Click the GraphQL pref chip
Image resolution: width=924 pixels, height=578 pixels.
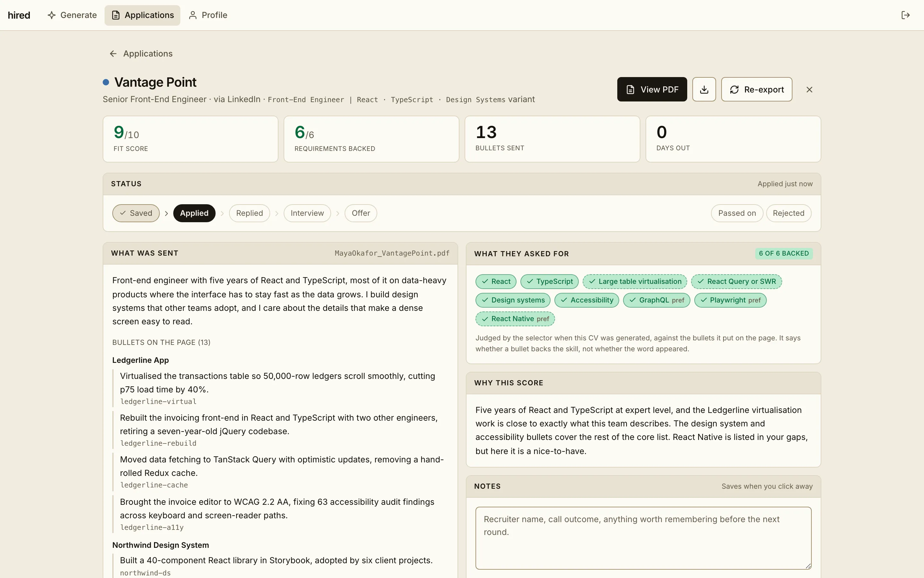pos(656,300)
